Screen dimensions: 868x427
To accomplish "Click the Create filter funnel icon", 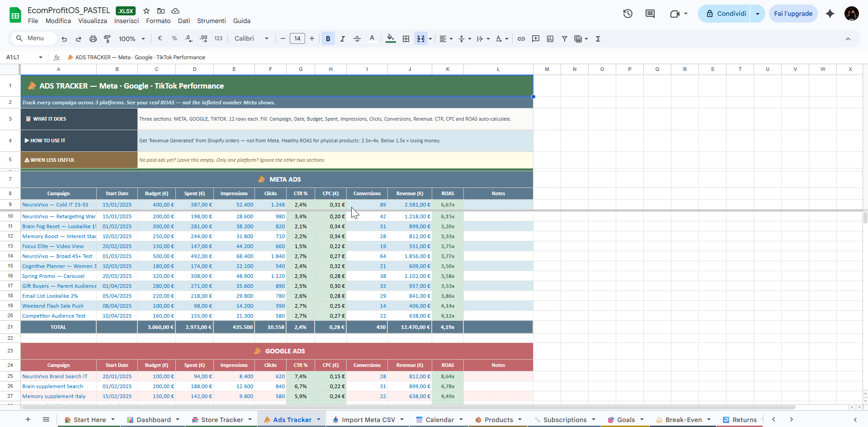I will pyautogui.click(x=565, y=39).
